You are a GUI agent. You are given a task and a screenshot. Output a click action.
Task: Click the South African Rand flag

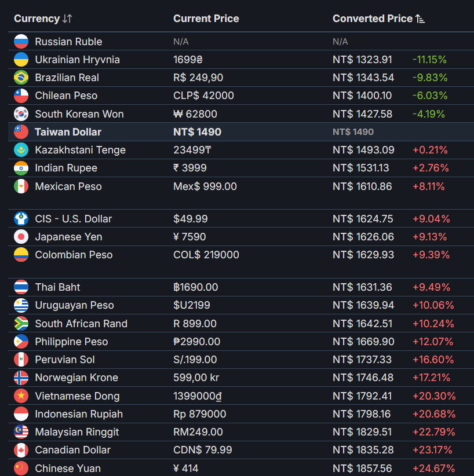coord(21,323)
